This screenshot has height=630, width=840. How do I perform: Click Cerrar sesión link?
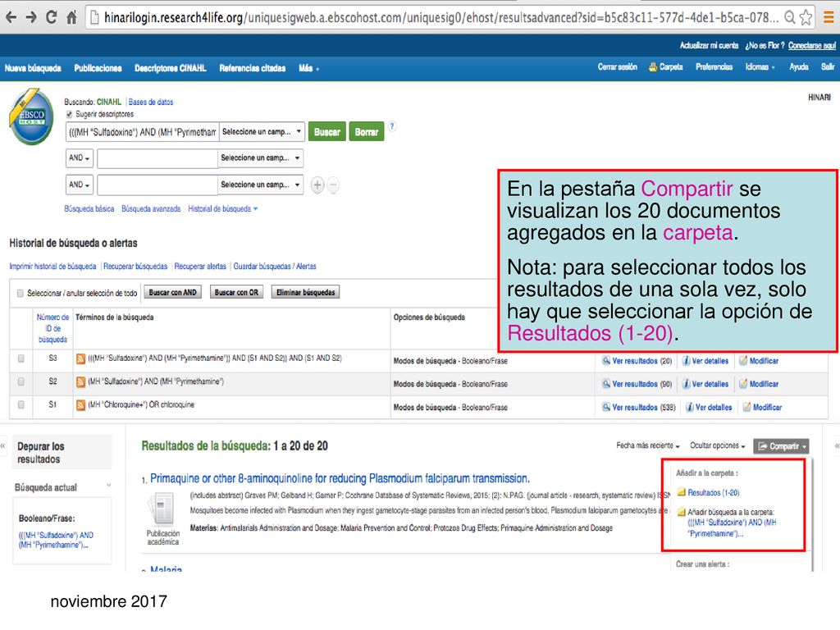[x=617, y=67]
